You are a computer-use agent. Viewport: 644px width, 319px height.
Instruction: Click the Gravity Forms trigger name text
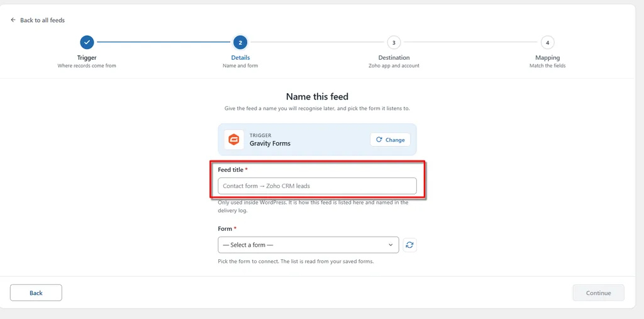click(270, 143)
